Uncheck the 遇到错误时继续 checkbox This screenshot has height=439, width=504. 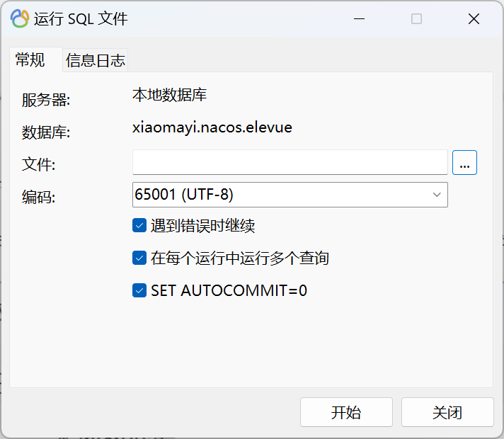139,225
